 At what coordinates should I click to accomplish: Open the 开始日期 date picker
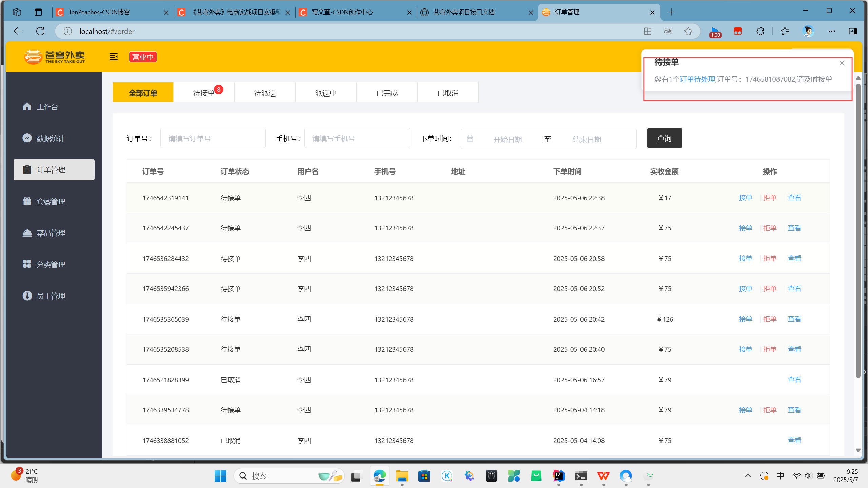tap(507, 139)
